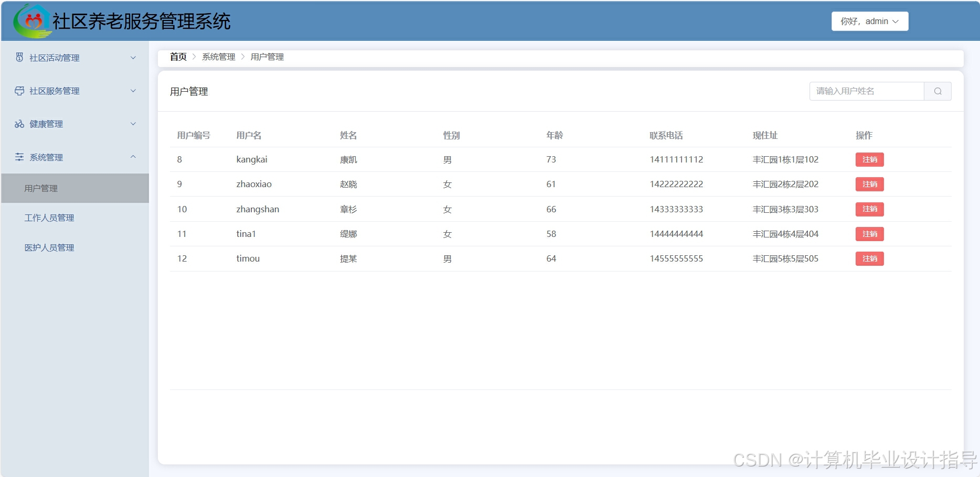
Task: Click the 年龄 column header
Action: (x=555, y=135)
